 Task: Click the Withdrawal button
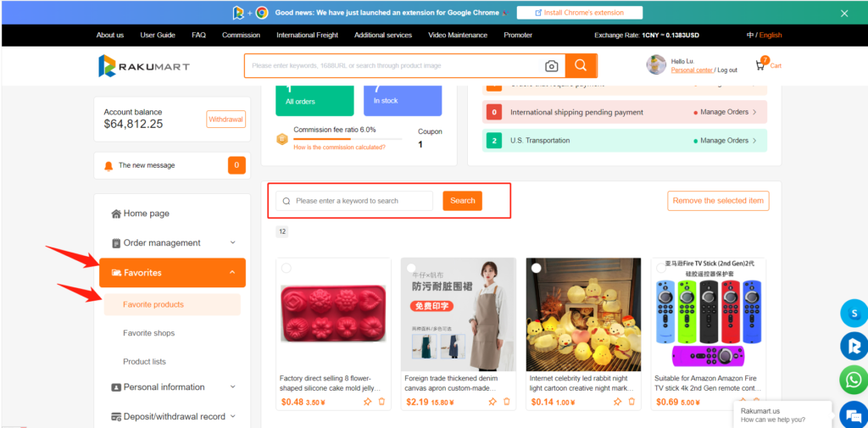click(x=225, y=119)
